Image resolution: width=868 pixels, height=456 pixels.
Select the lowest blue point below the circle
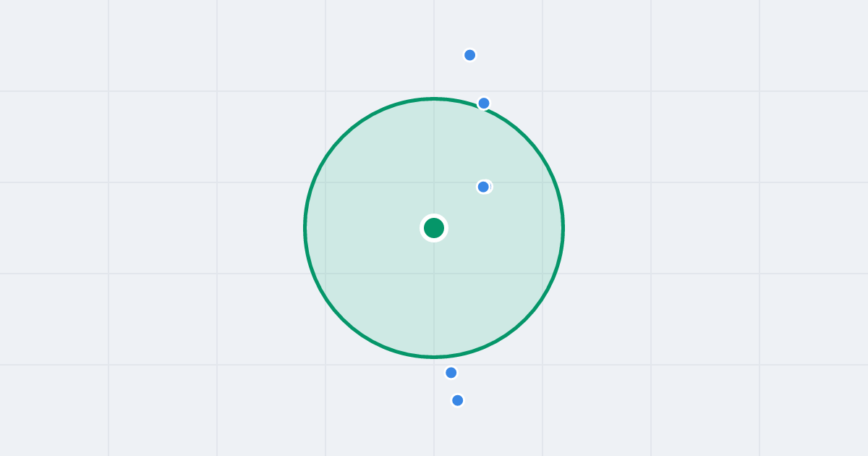[x=458, y=400]
